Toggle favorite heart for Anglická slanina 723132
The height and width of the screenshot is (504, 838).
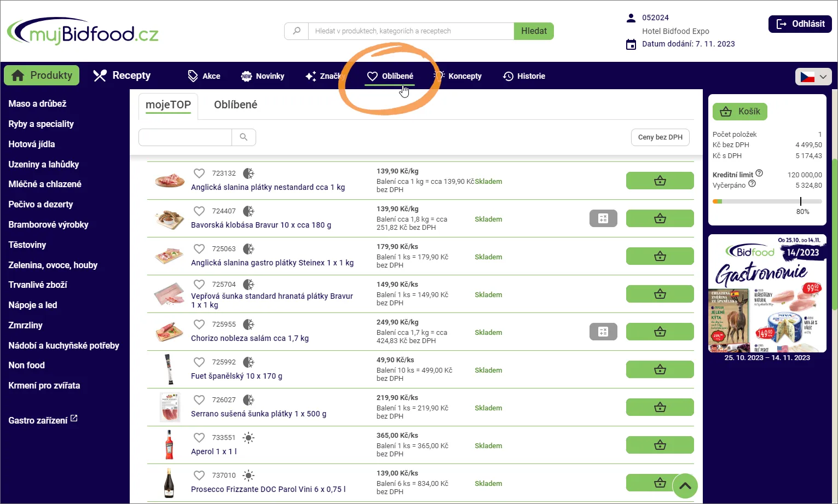199,173
